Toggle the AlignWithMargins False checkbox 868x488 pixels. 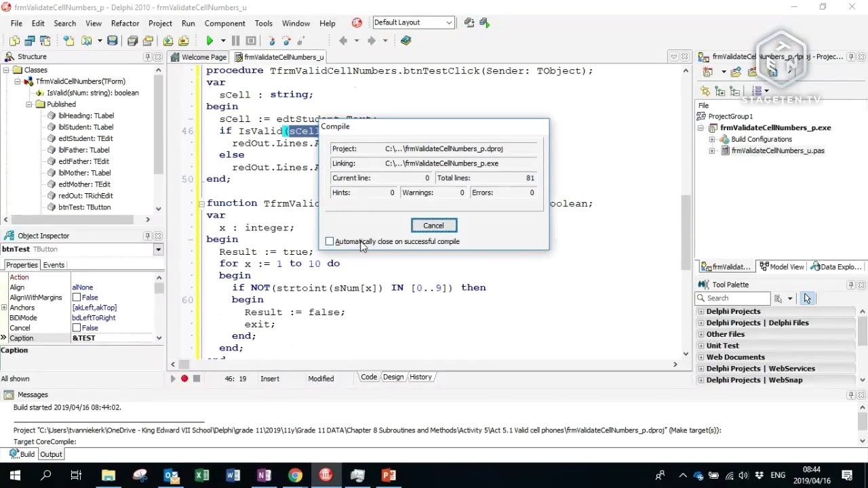(x=77, y=298)
